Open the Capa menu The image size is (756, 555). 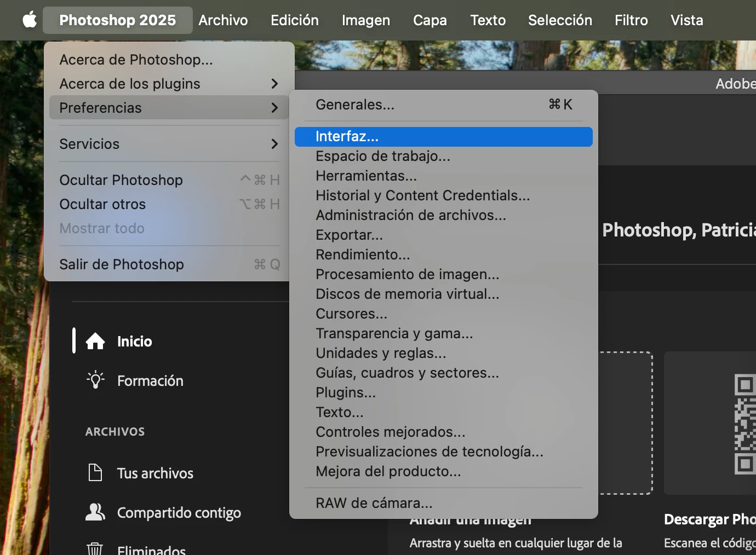pyautogui.click(x=430, y=20)
